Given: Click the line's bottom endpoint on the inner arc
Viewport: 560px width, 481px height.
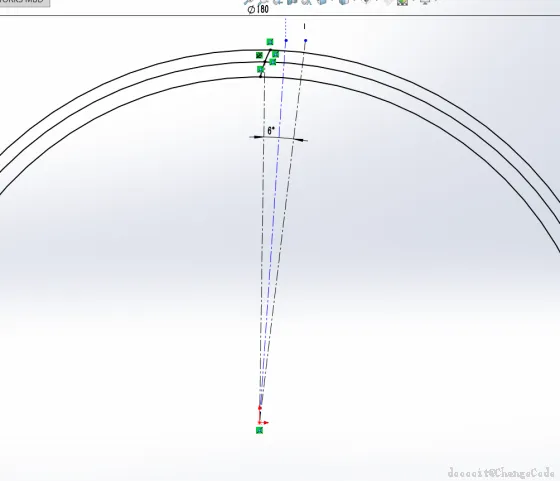Looking at the screenshot, I should click(260, 76).
